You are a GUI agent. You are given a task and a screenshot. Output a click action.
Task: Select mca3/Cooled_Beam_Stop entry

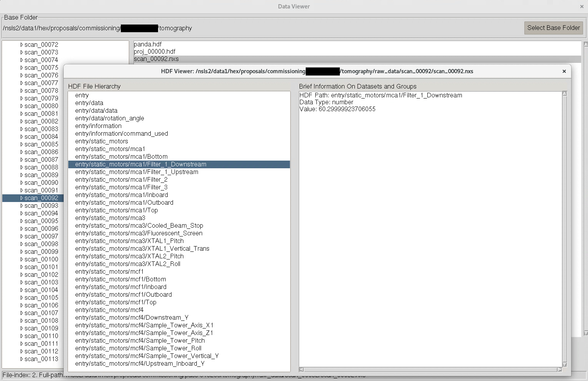coord(139,226)
